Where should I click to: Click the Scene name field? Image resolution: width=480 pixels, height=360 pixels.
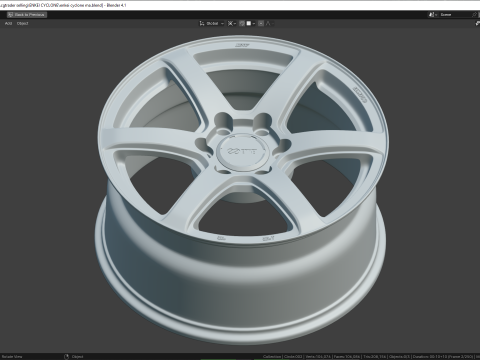455,15
